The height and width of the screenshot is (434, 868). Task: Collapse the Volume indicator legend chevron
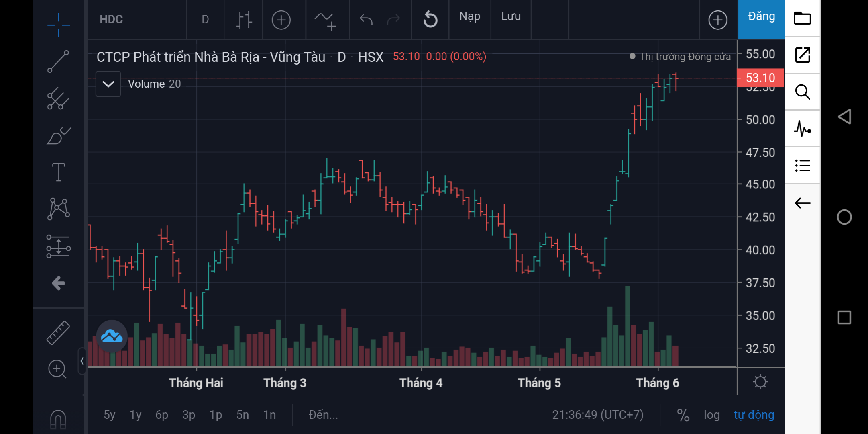(x=108, y=84)
